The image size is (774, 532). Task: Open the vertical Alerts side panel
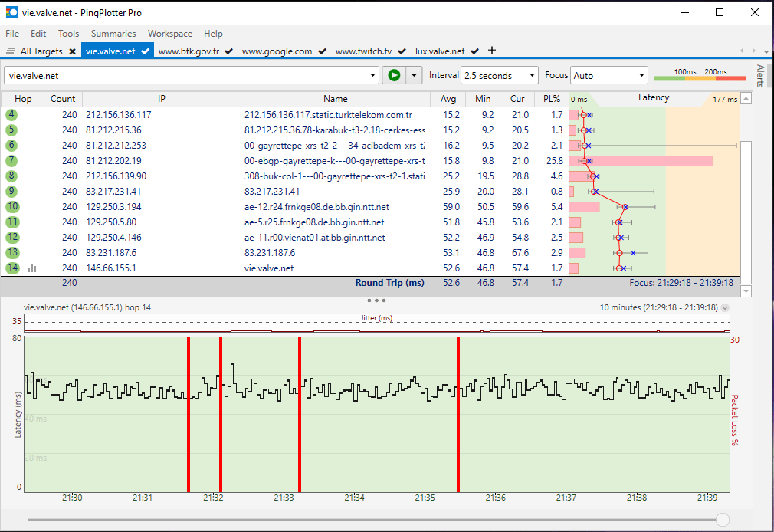pos(760,77)
